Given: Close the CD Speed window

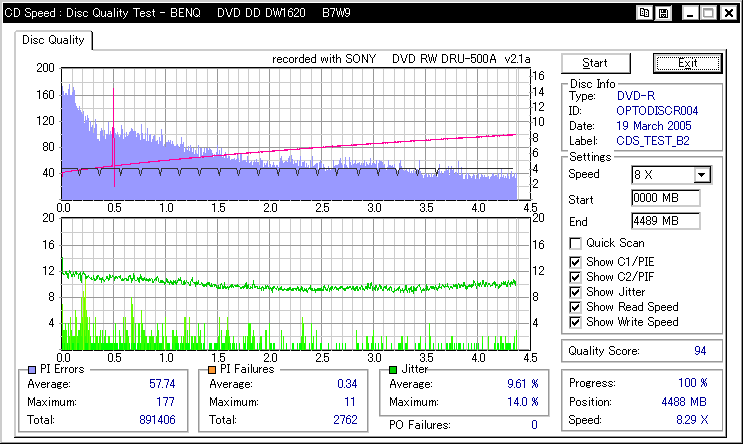Looking at the screenshot, I should [729, 13].
